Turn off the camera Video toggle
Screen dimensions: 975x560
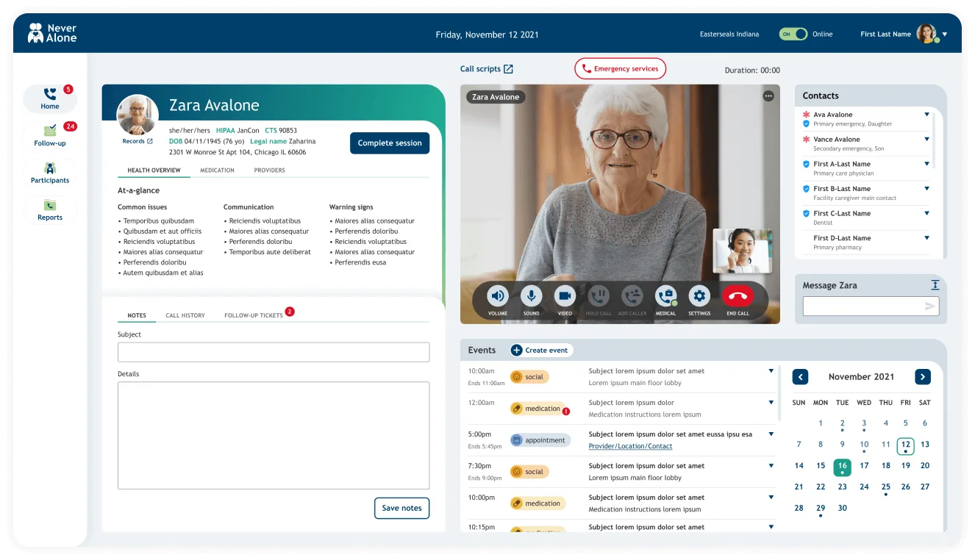pos(565,297)
